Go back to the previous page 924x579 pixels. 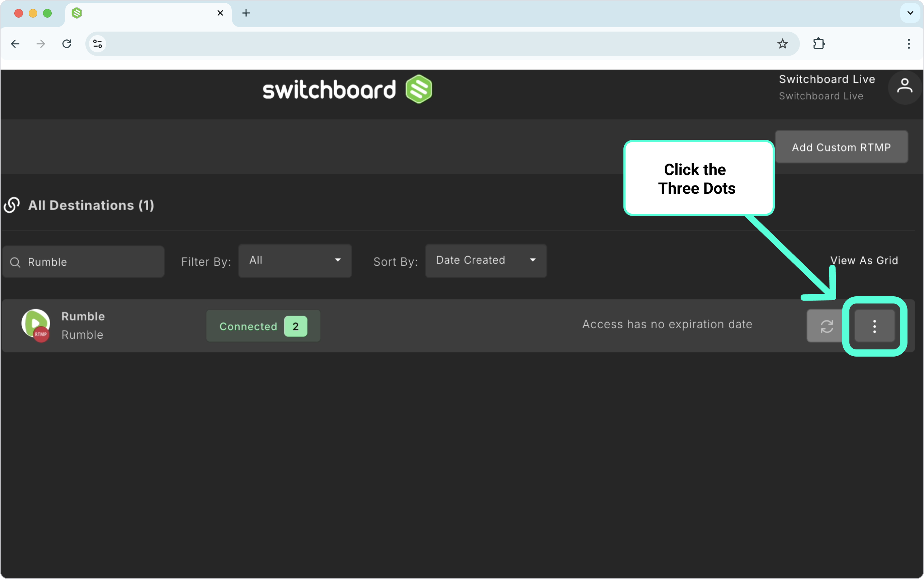[15, 44]
